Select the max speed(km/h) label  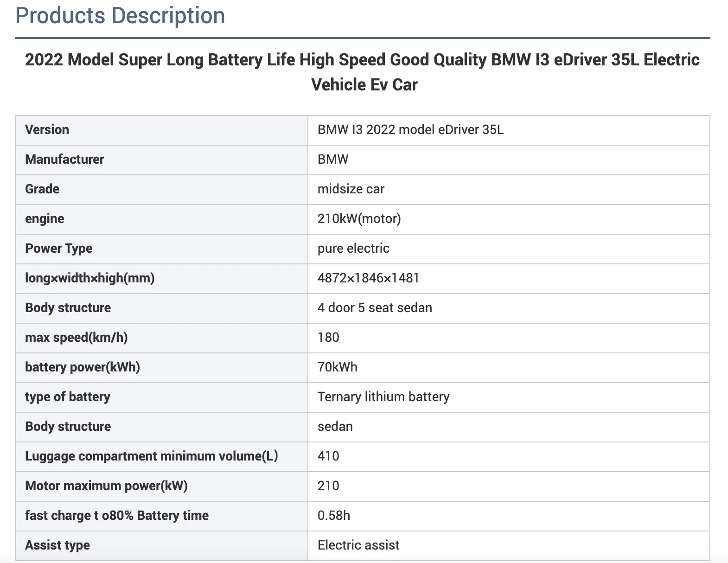pos(76,338)
